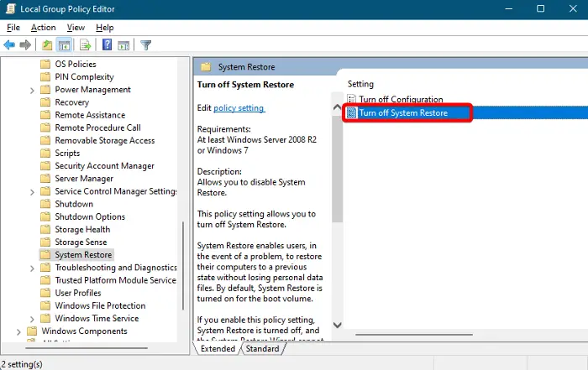Select Trusted Platform Module Services folder
The height and width of the screenshot is (370, 588).
(x=116, y=280)
